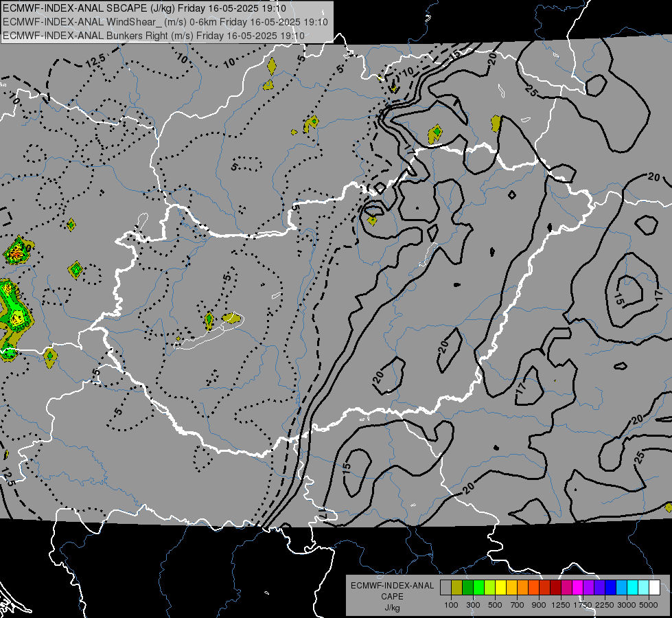
Task: Click the 900 legend tick label
Action: (539, 605)
